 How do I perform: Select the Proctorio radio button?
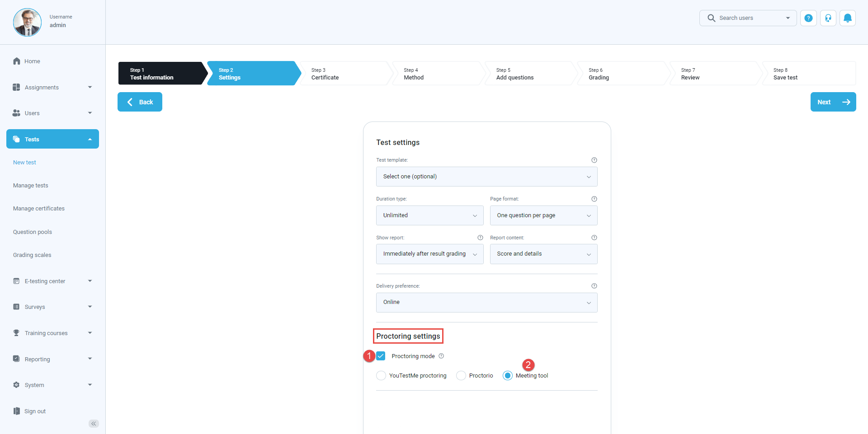(x=461, y=375)
